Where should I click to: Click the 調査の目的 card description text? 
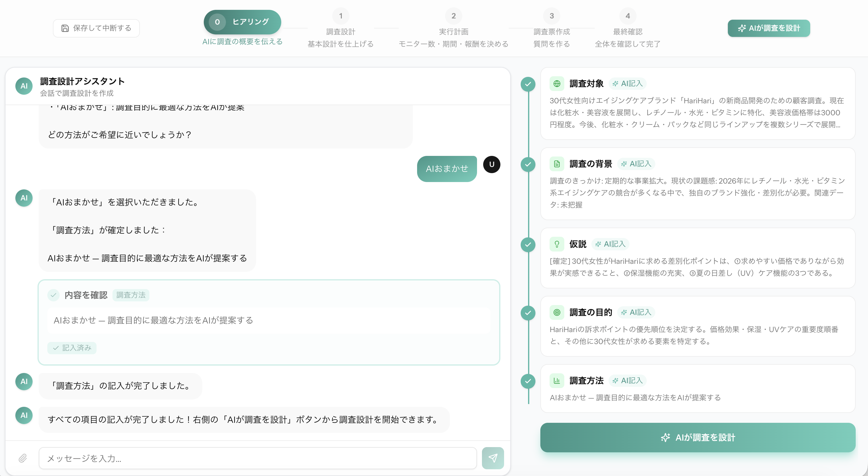(694, 335)
